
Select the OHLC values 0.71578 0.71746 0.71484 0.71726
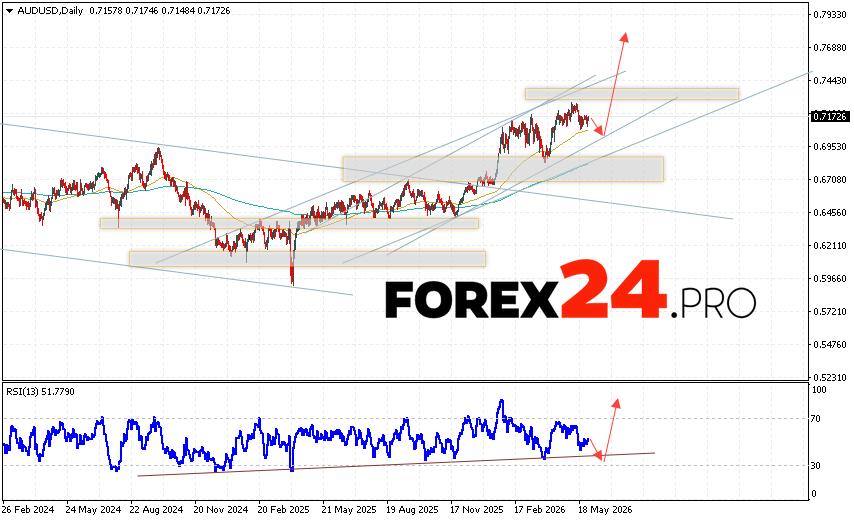pos(160,11)
